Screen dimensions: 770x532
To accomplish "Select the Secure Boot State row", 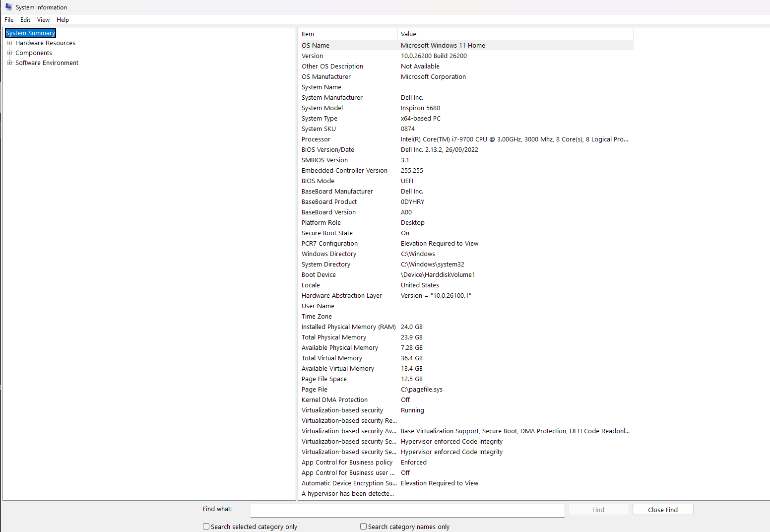I will pyautogui.click(x=466, y=233).
